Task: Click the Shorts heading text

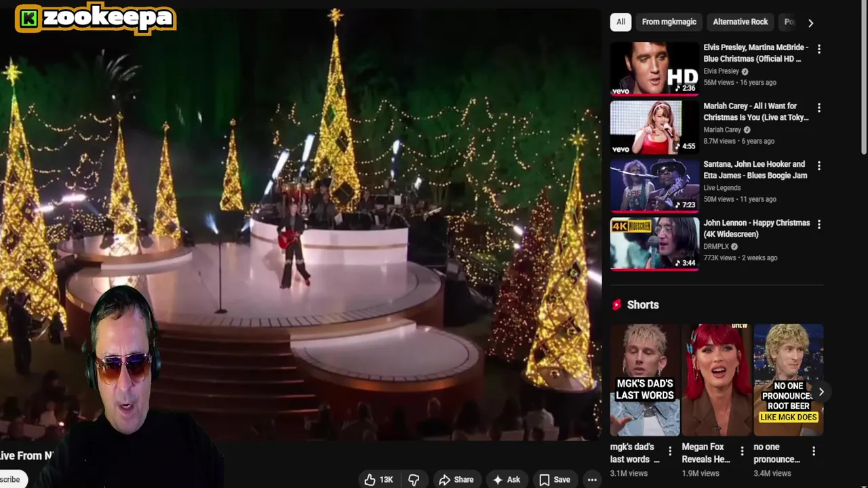Action: point(643,305)
